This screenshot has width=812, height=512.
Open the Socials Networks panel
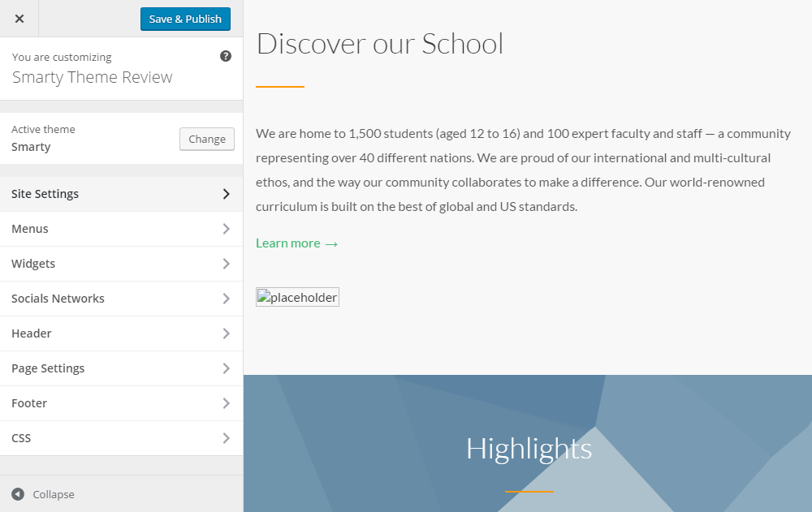(121, 299)
